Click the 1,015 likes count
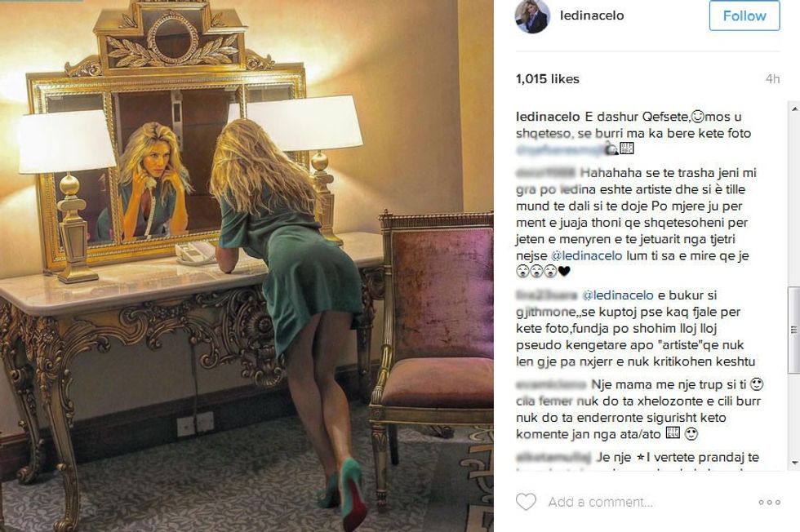This screenshot has height=532, width=800. tap(548, 79)
